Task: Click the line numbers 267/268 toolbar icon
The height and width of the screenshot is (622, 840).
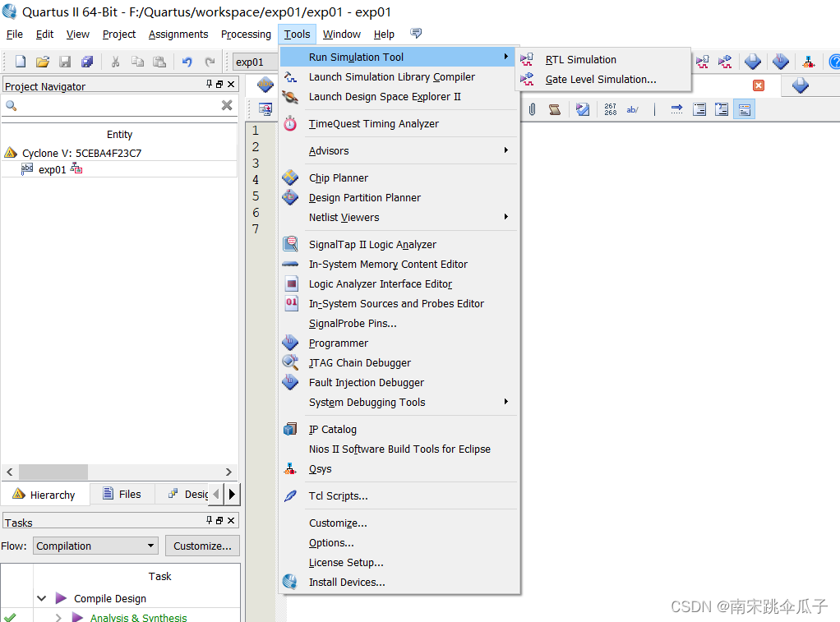Action: [610, 109]
